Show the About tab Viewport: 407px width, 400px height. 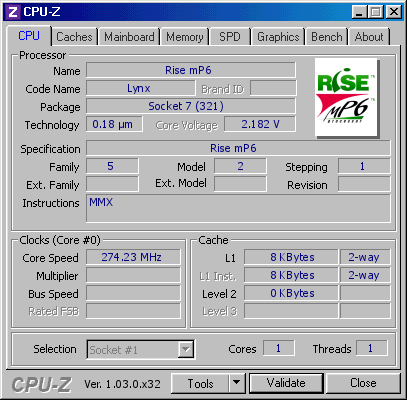coord(369,37)
